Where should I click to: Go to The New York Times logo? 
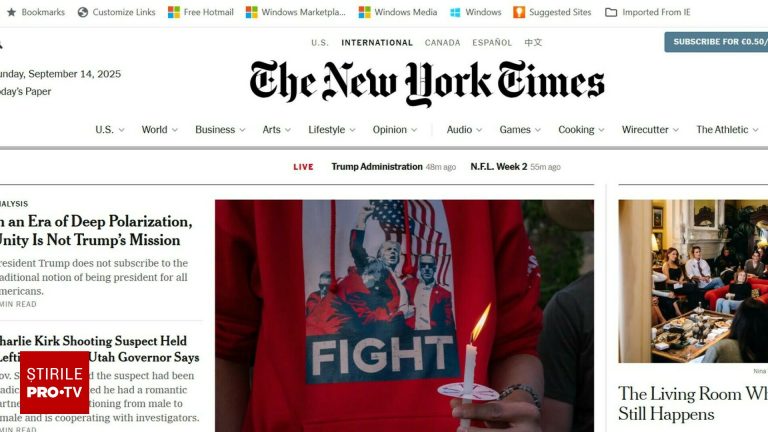click(427, 83)
